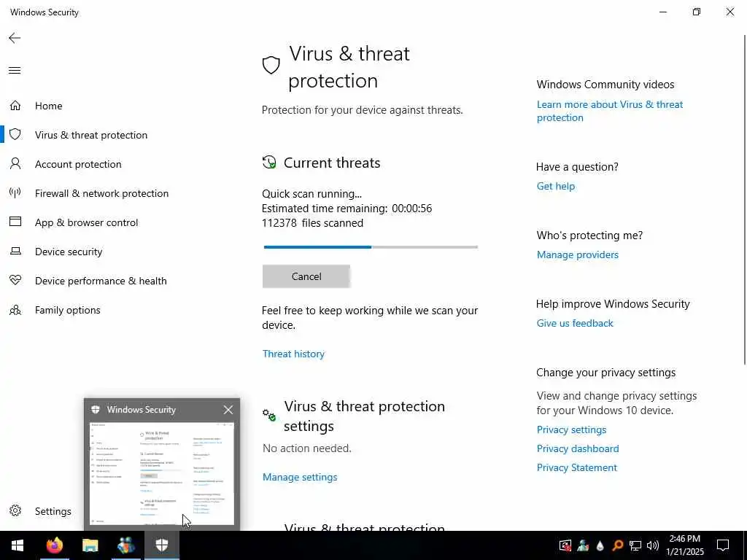Click the Windows Security shield taskbar icon
747x560 pixels.
(x=162, y=545)
